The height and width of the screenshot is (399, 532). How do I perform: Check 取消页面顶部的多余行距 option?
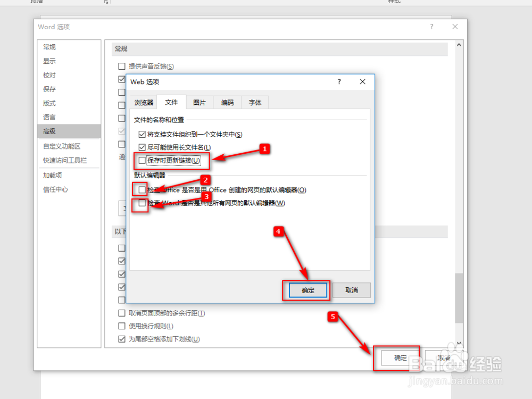tap(122, 313)
